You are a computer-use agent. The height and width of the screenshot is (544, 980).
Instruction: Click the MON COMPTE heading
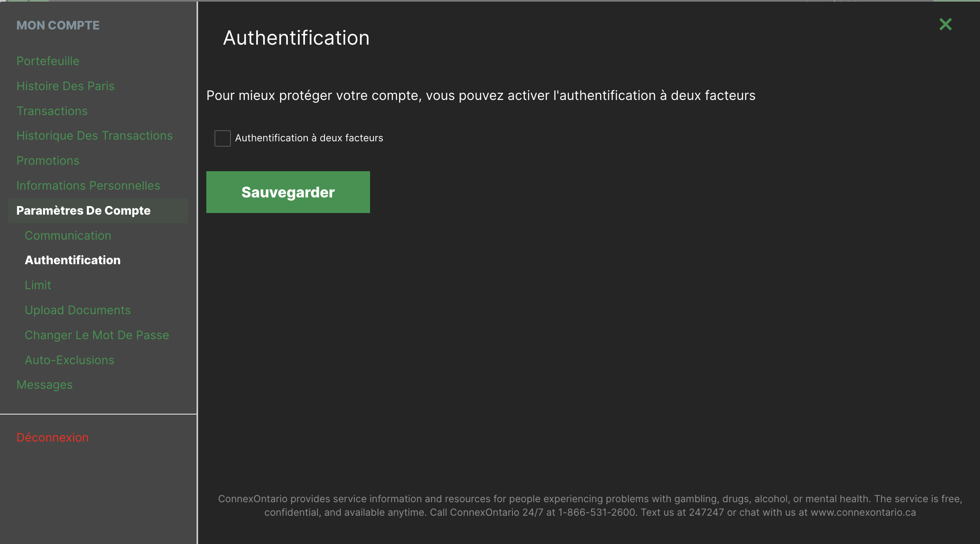(x=58, y=25)
